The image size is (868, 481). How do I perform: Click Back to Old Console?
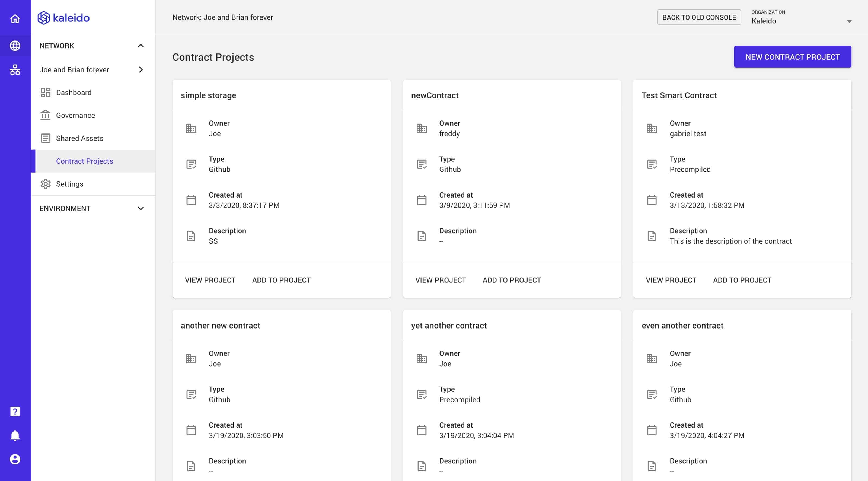(x=699, y=17)
